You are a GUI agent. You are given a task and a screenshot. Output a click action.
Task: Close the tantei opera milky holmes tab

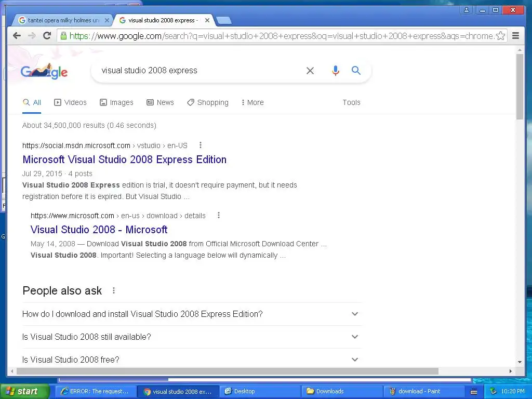107,20
